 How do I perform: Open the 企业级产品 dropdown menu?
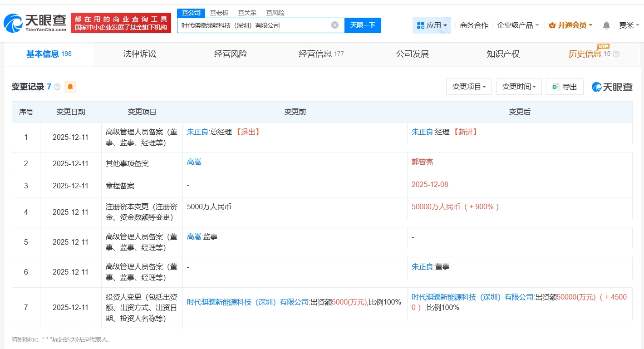(518, 25)
